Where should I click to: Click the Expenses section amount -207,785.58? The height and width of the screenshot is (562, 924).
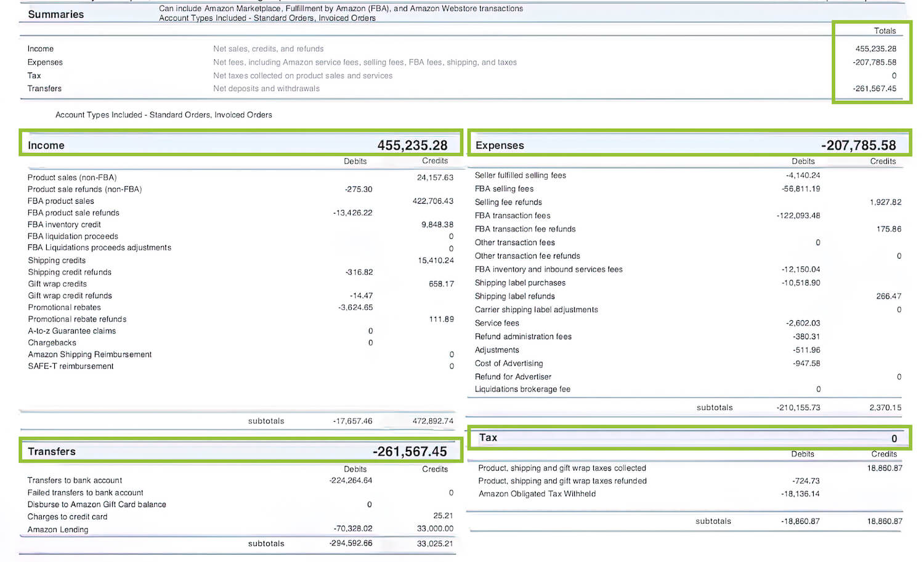tap(859, 145)
